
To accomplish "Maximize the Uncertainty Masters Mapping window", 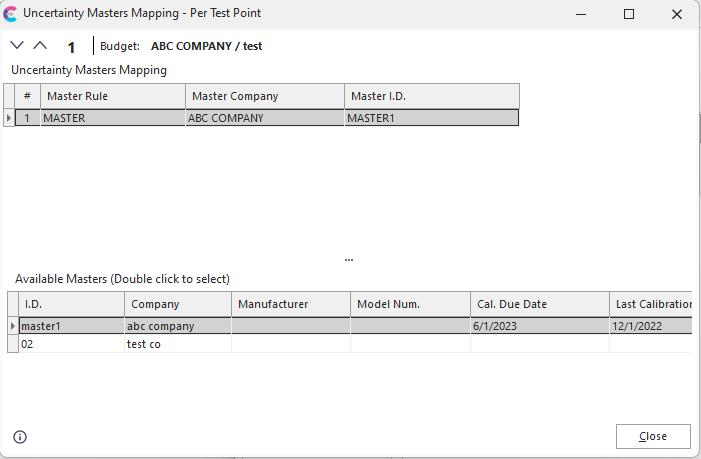I will pos(629,14).
